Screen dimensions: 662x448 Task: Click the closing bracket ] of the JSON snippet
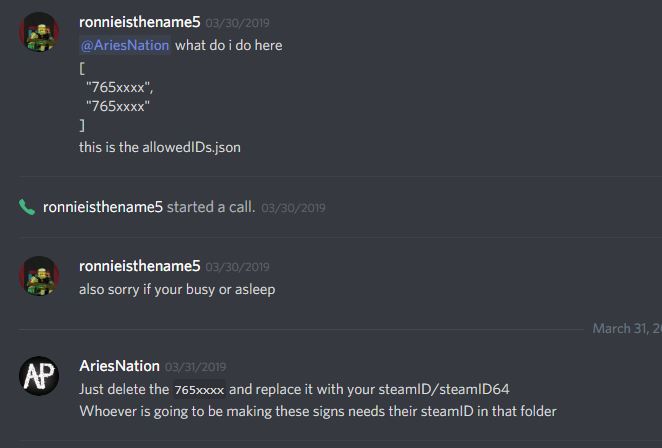pos(82,125)
